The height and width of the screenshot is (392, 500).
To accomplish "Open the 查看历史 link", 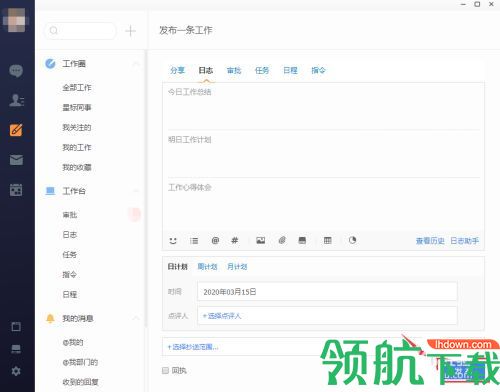I will 430,241.
